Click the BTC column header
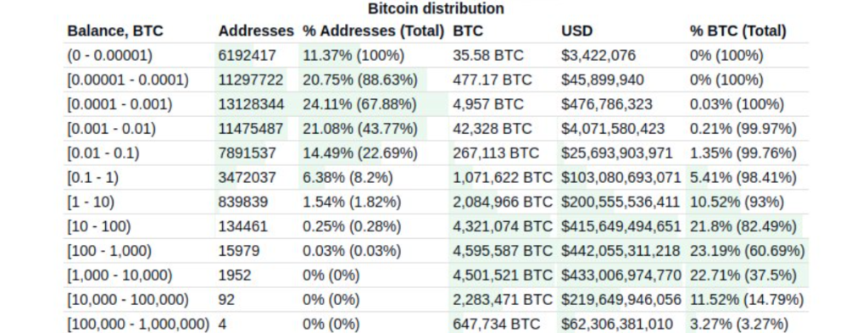 pyautogui.click(x=468, y=31)
